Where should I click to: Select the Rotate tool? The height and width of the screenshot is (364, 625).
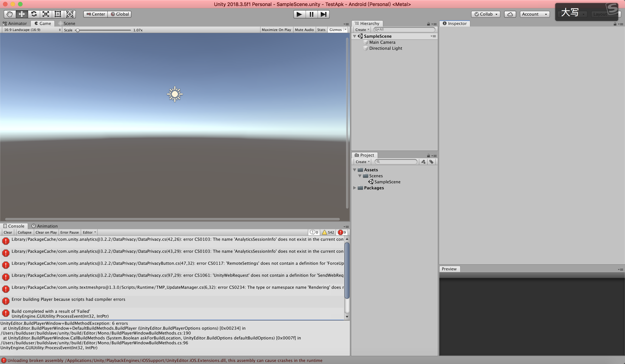[x=34, y=14]
